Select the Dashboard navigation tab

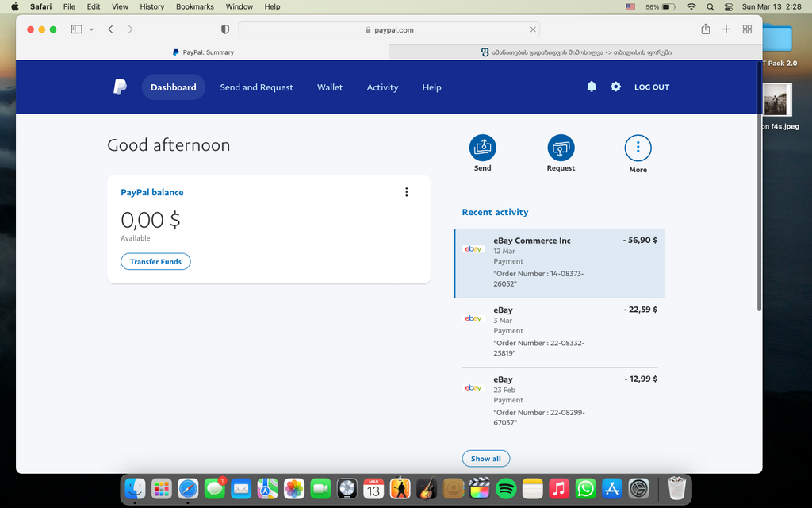click(x=174, y=87)
